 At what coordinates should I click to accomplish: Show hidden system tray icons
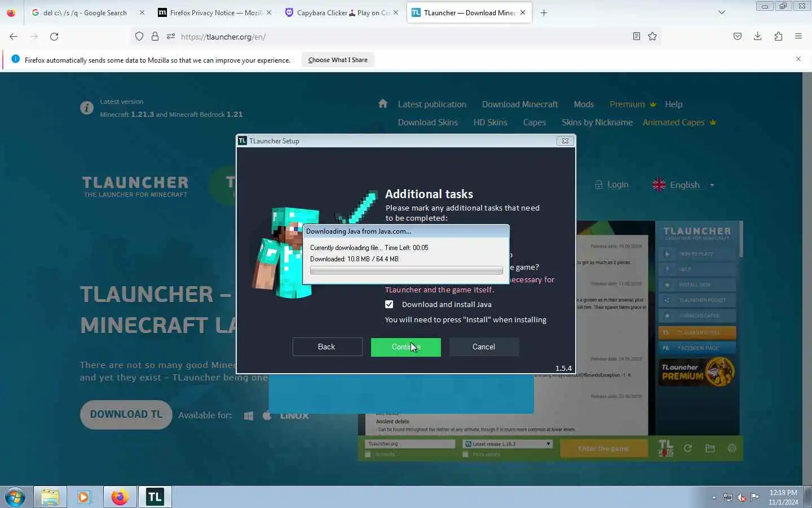click(x=714, y=497)
